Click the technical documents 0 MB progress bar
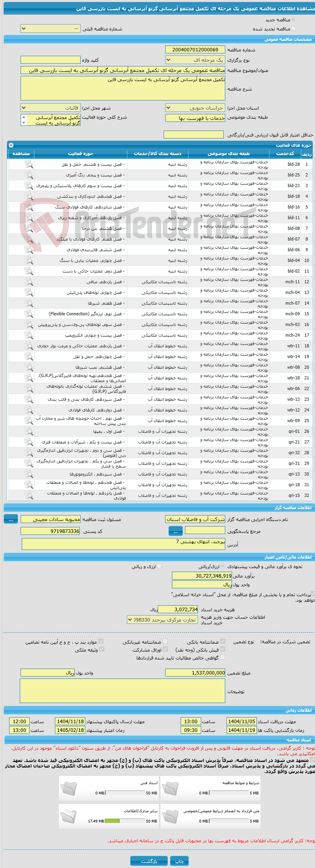This screenshot has height=868, width=315. coord(125,793)
